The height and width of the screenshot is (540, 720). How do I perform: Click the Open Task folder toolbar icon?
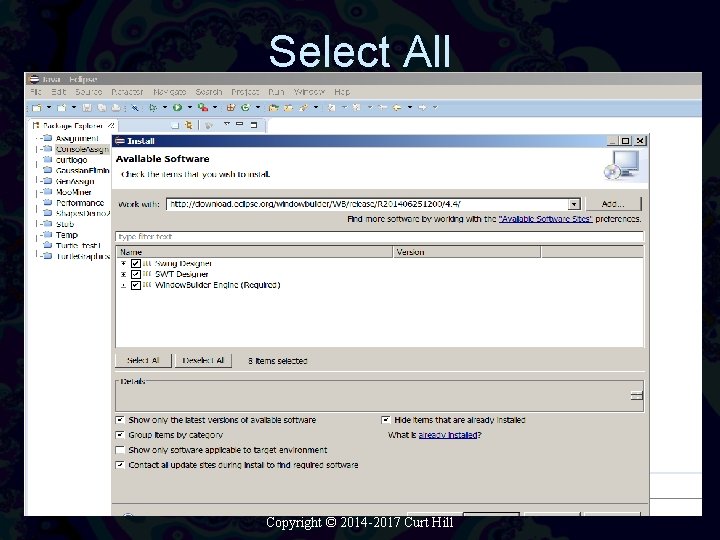(288, 108)
